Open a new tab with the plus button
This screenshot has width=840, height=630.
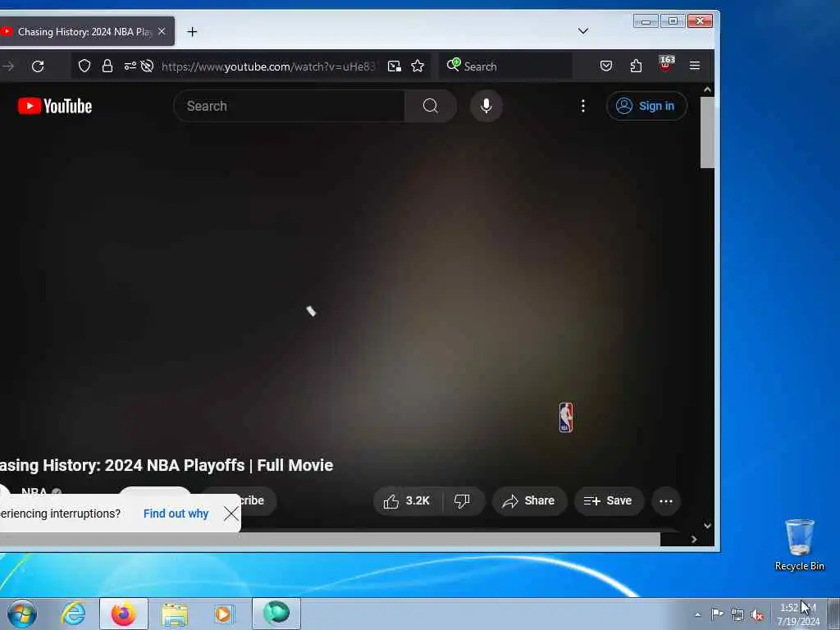coord(192,32)
